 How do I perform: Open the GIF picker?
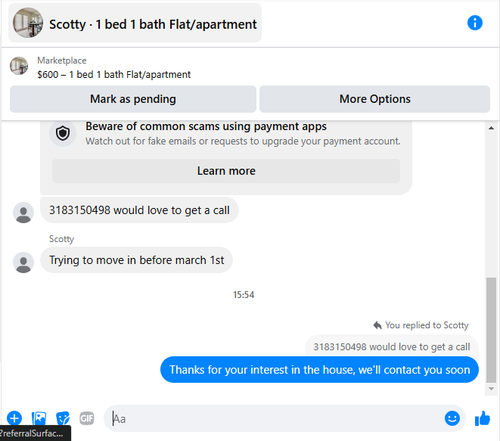click(87, 418)
